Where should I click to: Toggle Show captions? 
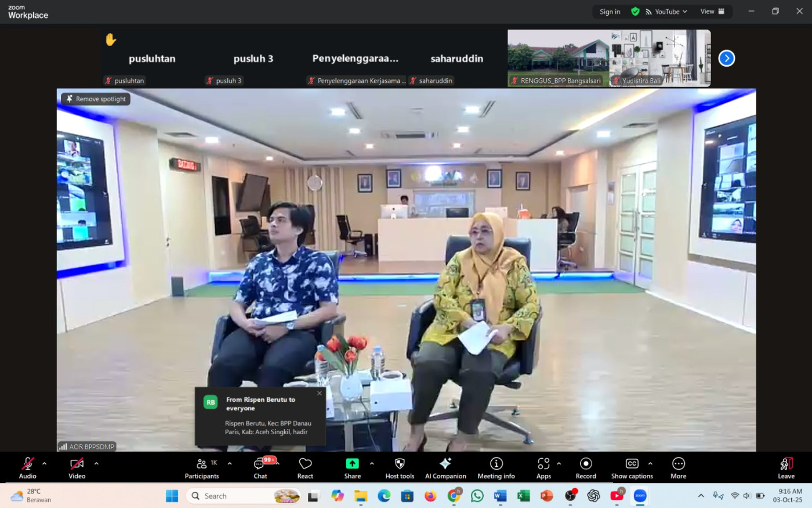point(632,468)
